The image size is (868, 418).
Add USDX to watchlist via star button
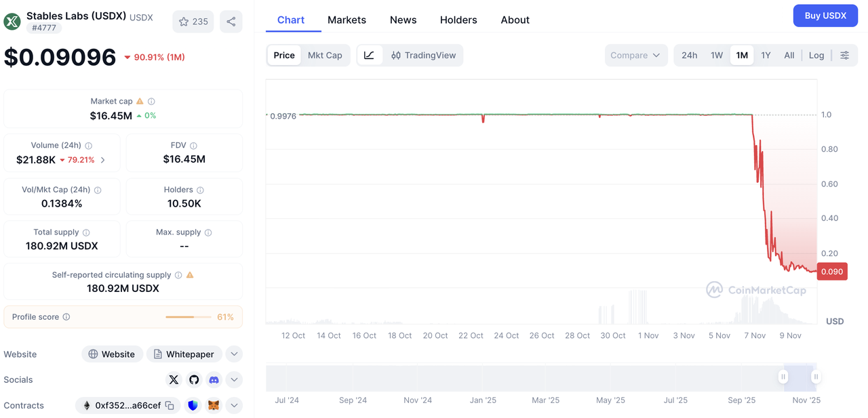(x=193, y=22)
